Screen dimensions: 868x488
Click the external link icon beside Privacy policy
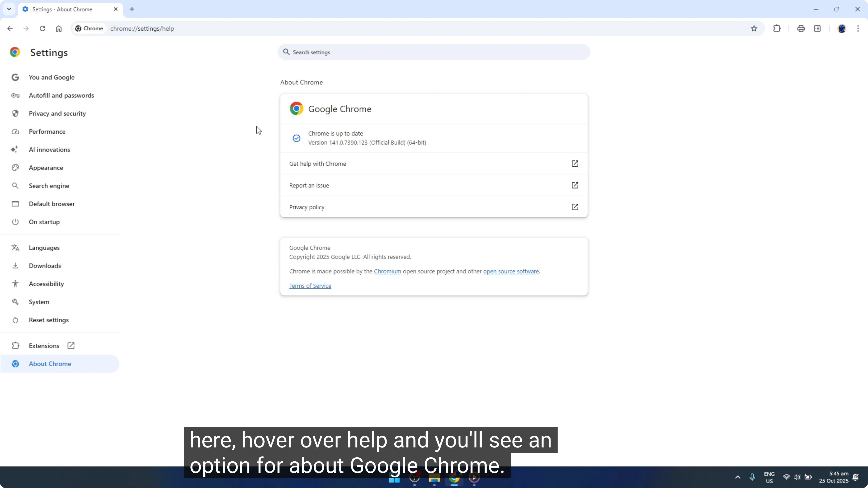(575, 207)
